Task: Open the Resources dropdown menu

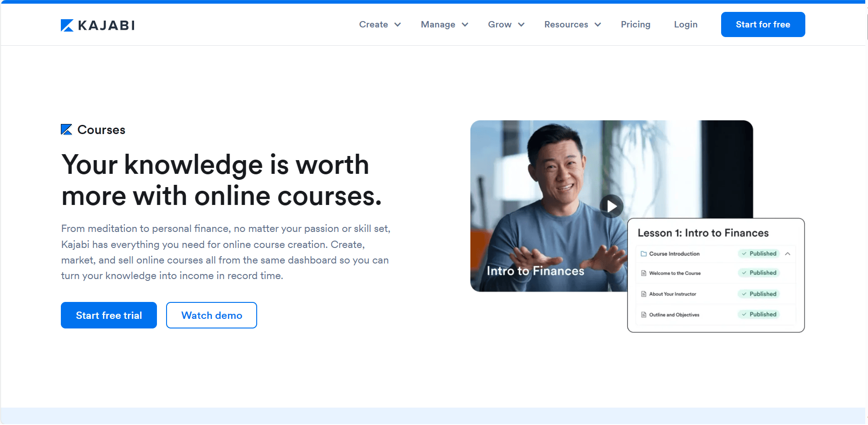Action: pos(572,24)
